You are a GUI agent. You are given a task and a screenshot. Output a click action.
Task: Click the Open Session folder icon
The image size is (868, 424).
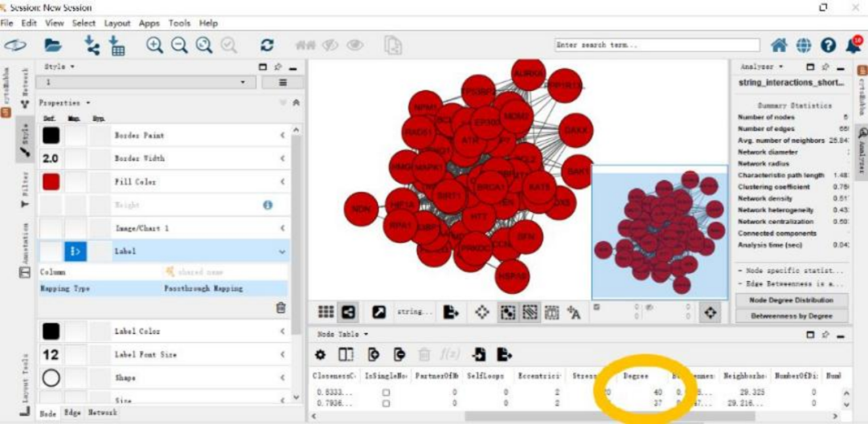coord(53,45)
